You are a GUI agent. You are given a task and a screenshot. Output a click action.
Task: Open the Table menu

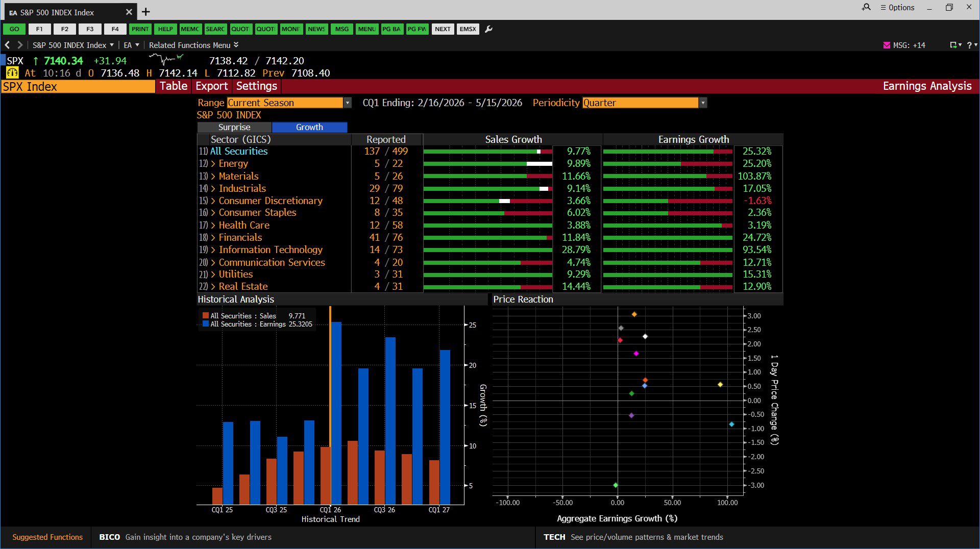tap(174, 86)
